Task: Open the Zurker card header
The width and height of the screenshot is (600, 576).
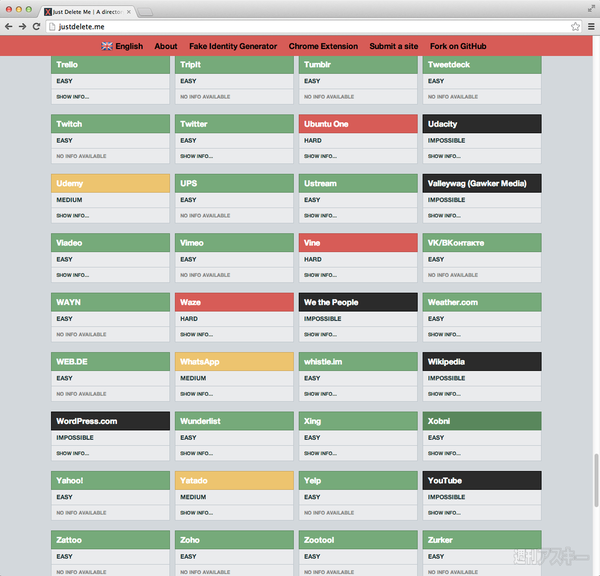Action: 482,540
